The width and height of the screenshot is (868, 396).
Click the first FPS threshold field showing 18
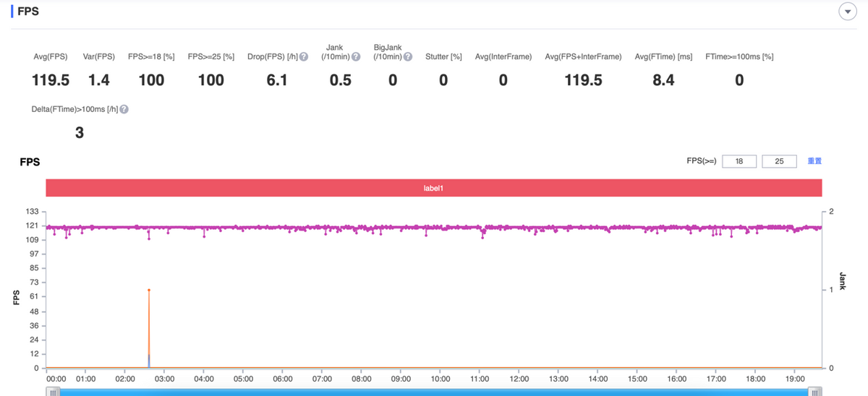pyautogui.click(x=739, y=161)
